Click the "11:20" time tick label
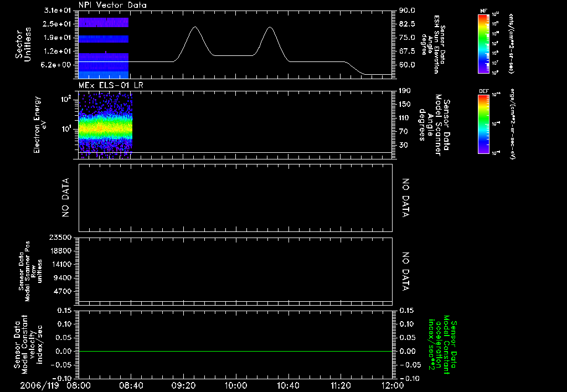The image size is (567, 392). [341, 385]
